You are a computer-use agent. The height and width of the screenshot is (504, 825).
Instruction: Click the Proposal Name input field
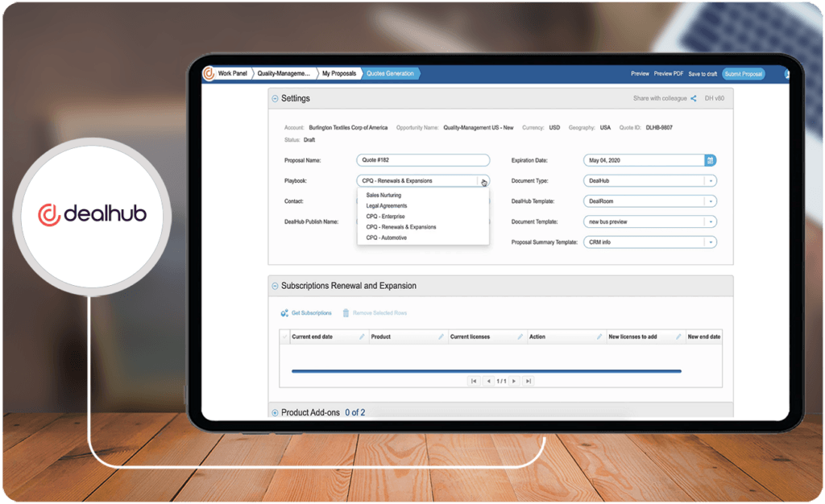pos(423,160)
